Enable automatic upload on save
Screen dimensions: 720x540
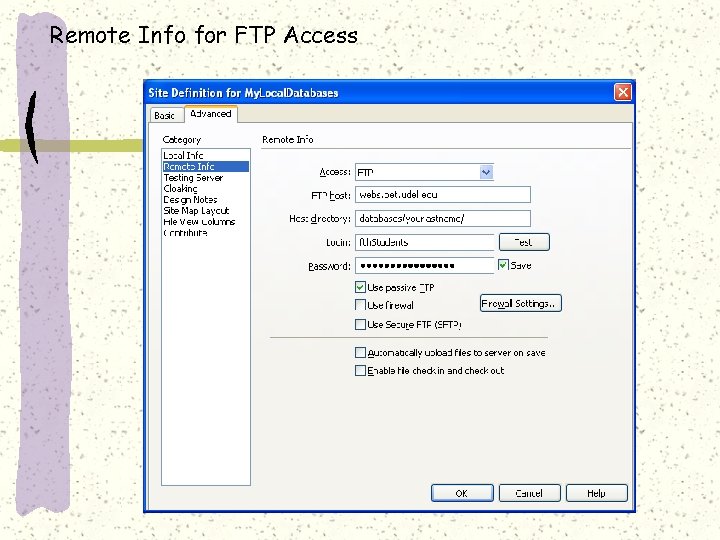360,353
